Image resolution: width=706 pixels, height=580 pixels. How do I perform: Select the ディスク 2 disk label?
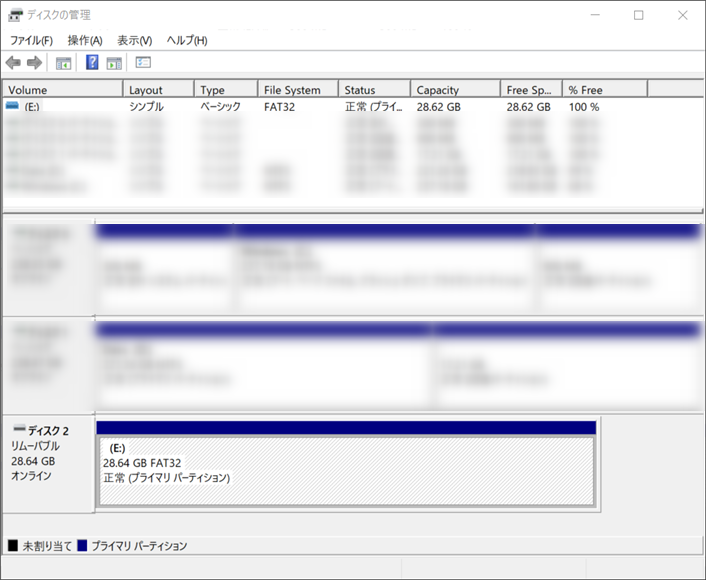48,431
